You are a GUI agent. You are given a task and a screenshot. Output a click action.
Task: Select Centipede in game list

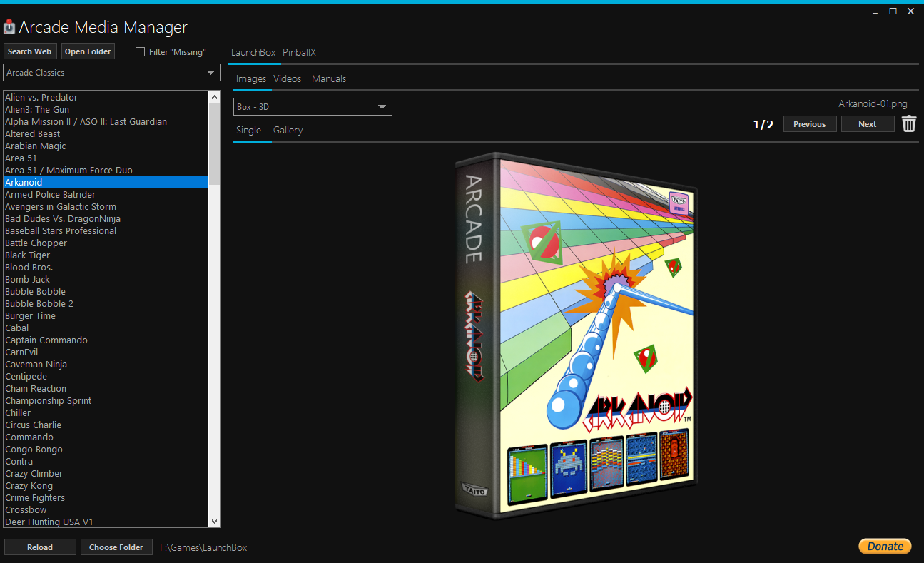point(106,377)
